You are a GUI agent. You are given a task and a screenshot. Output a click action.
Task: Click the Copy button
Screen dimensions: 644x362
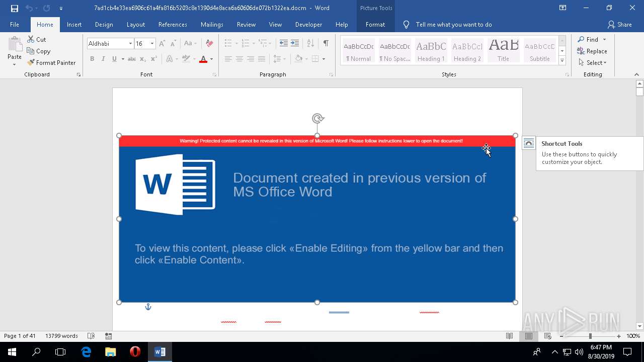(39, 51)
